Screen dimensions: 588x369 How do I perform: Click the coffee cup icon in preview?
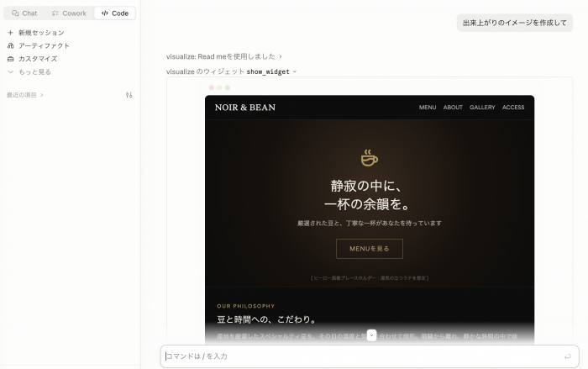click(x=370, y=158)
